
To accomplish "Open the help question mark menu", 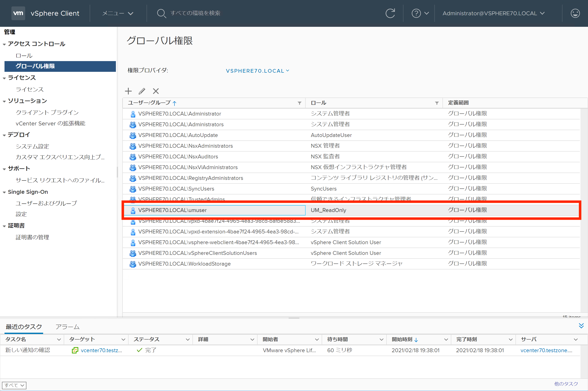I will click(420, 13).
